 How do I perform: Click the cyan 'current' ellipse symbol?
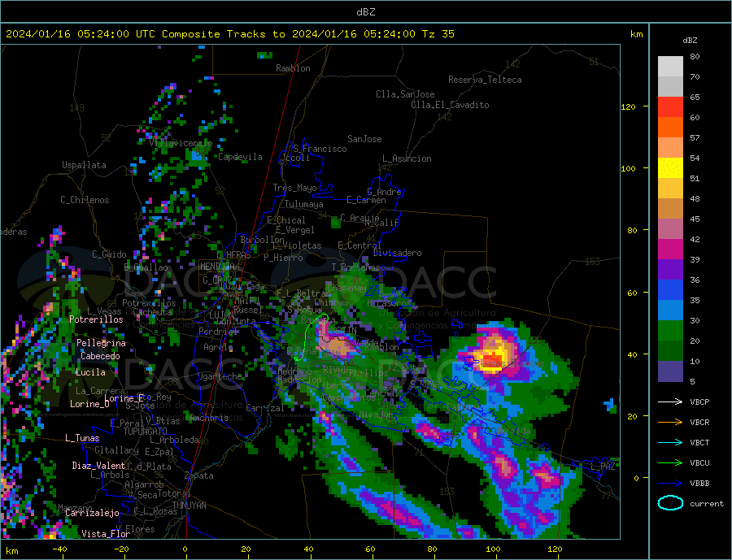(x=670, y=503)
